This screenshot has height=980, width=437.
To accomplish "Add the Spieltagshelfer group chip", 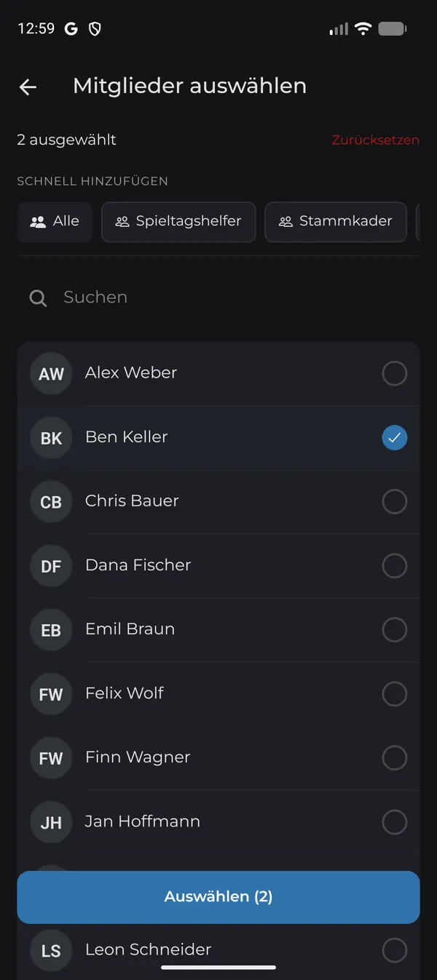I will tap(178, 222).
